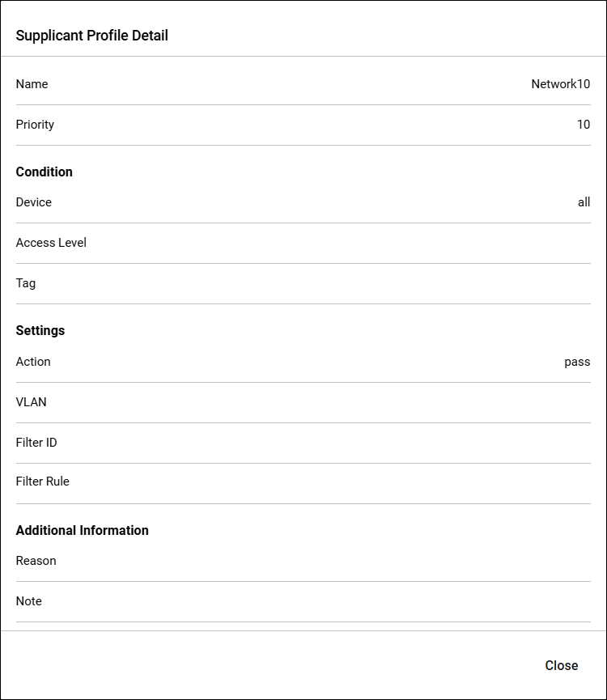Click the VLAN row label
607x700 pixels.
pos(32,402)
